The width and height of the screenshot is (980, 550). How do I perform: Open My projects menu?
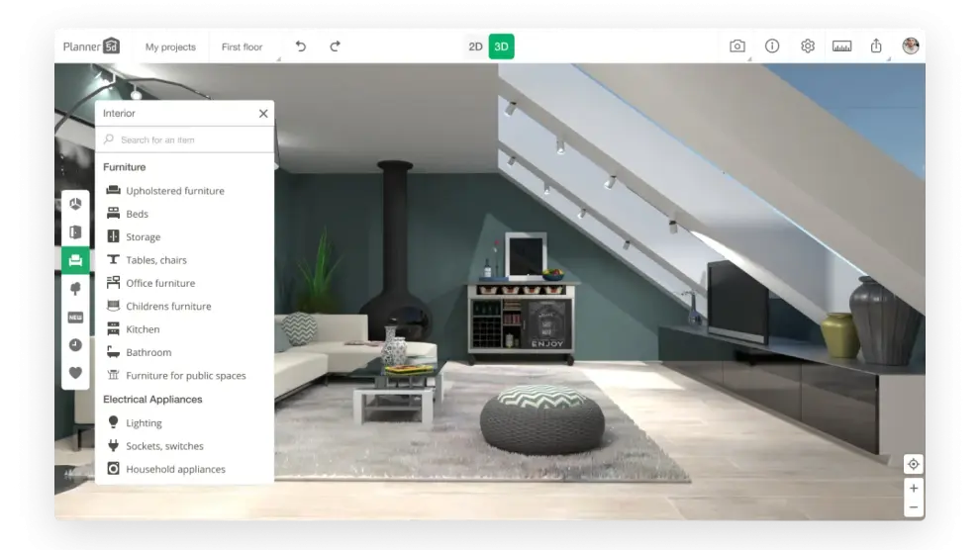(x=170, y=46)
